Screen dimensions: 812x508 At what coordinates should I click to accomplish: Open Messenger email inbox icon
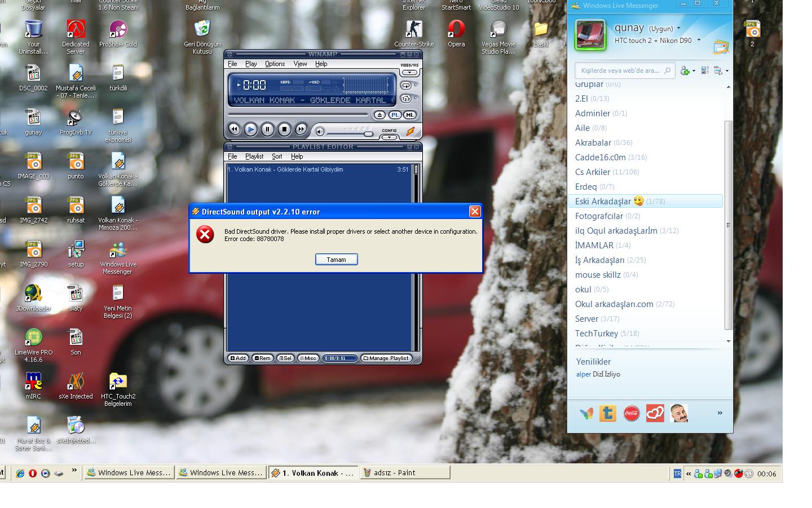721,46
